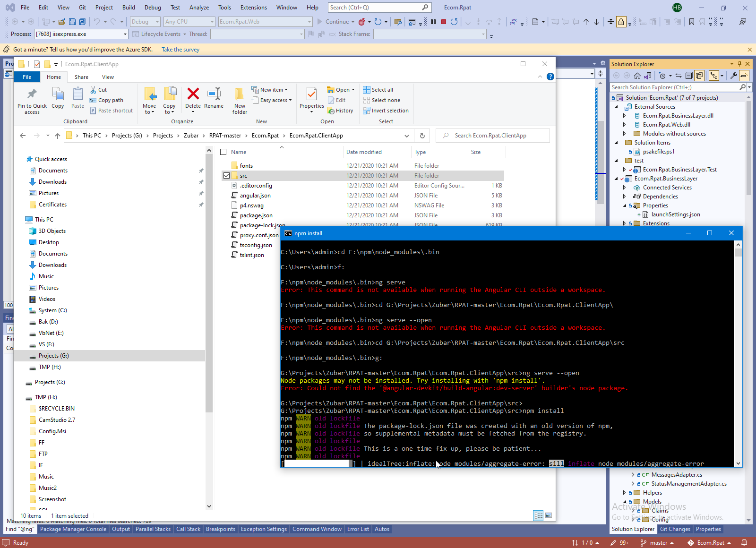756x548 pixels.
Task: Click the Stop Debugging red square button
Action: pyautogui.click(x=443, y=22)
